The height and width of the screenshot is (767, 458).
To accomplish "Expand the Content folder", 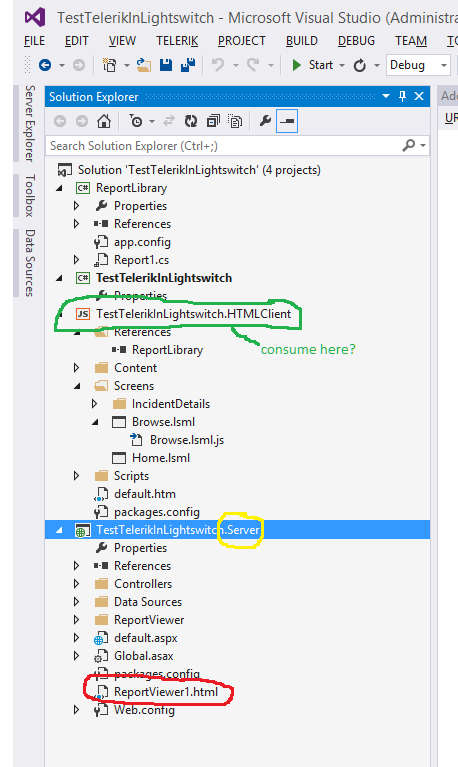I will tap(77, 368).
